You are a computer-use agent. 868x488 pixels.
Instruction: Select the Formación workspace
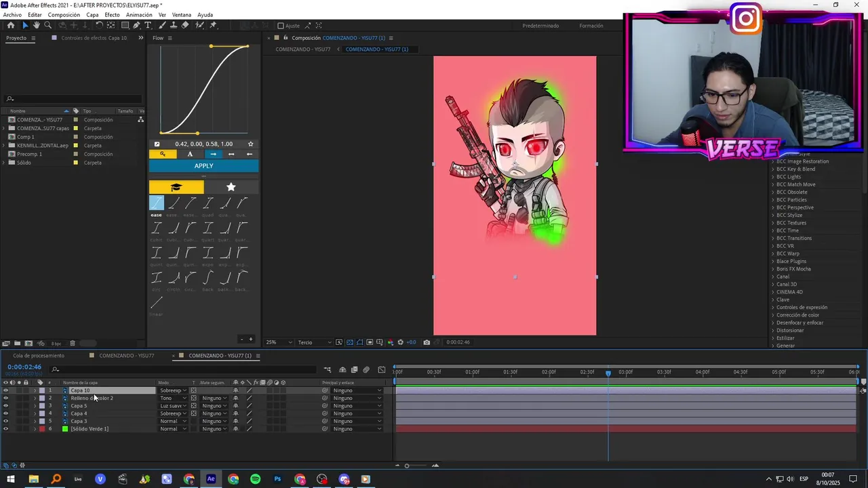point(591,26)
